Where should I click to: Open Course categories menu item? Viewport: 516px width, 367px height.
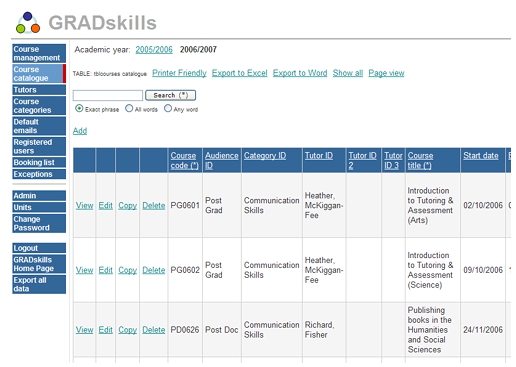tap(39, 106)
